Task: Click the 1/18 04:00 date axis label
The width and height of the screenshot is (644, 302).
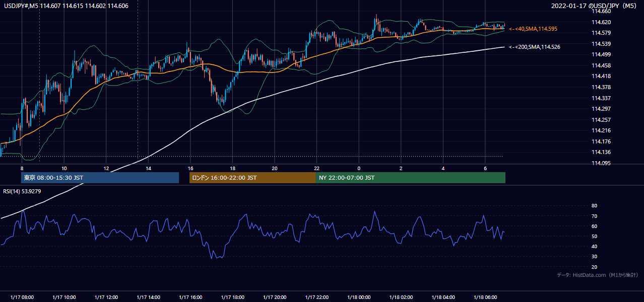Action: 443,297
